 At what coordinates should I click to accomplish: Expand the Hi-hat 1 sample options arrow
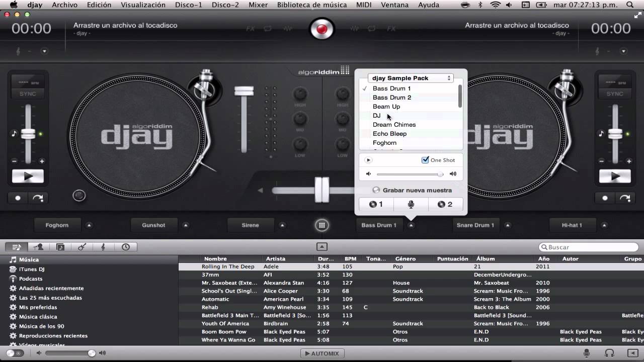tap(604, 225)
